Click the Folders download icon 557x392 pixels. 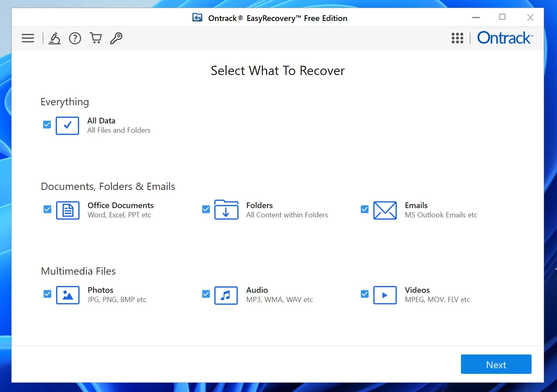pyautogui.click(x=226, y=210)
